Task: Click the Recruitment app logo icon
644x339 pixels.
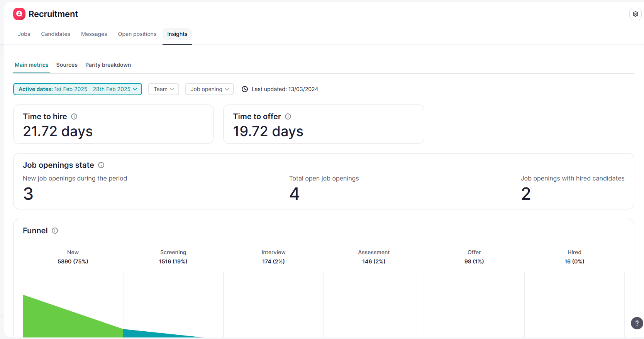Action: pos(19,14)
